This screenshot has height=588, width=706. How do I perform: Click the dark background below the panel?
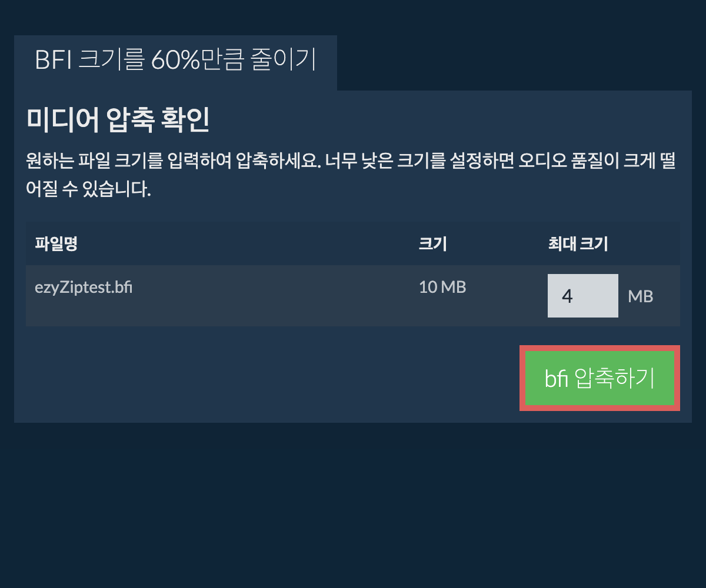point(353,506)
